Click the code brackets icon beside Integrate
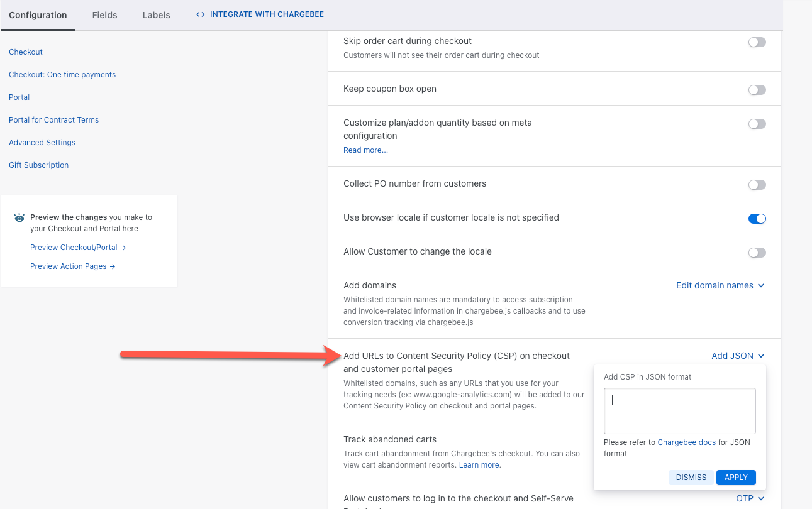812x509 pixels. pos(201,14)
